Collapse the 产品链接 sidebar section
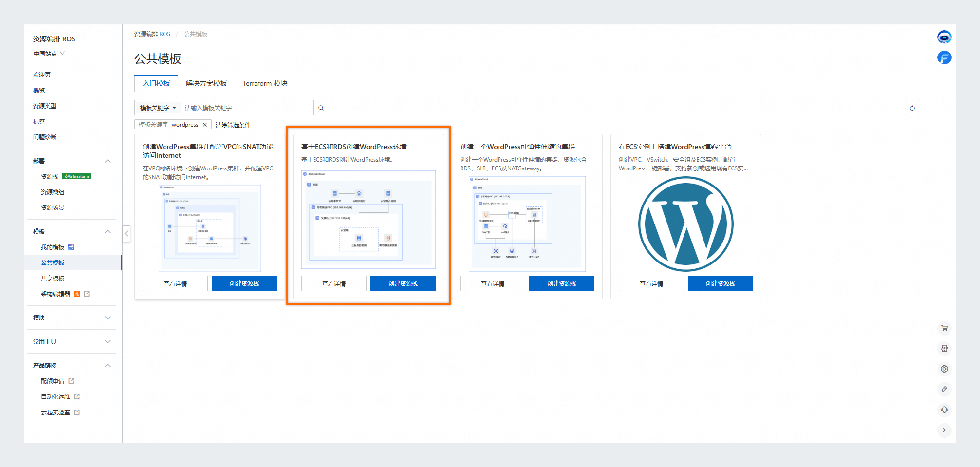Viewport: 980px width, 467px height. (x=108, y=365)
